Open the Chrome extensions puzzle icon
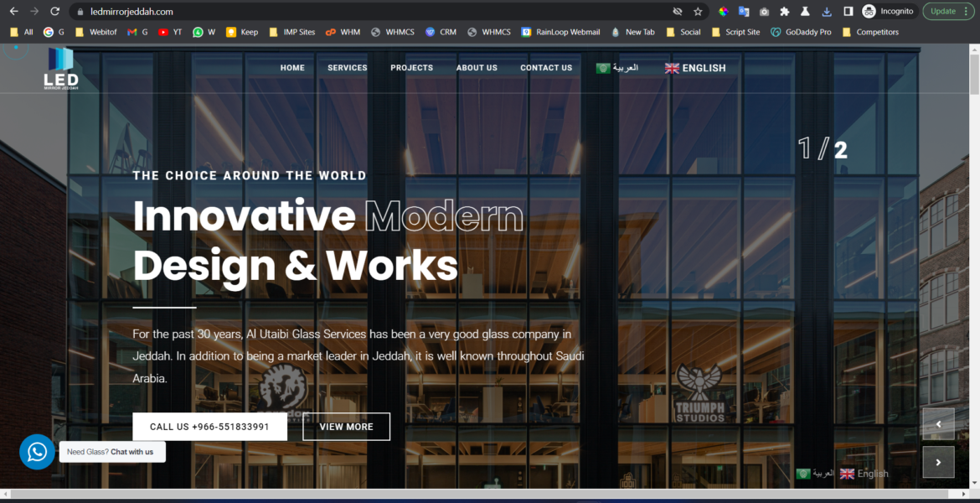Screen dimensions: 980x503 pyautogui.click(x=784, y=12)
